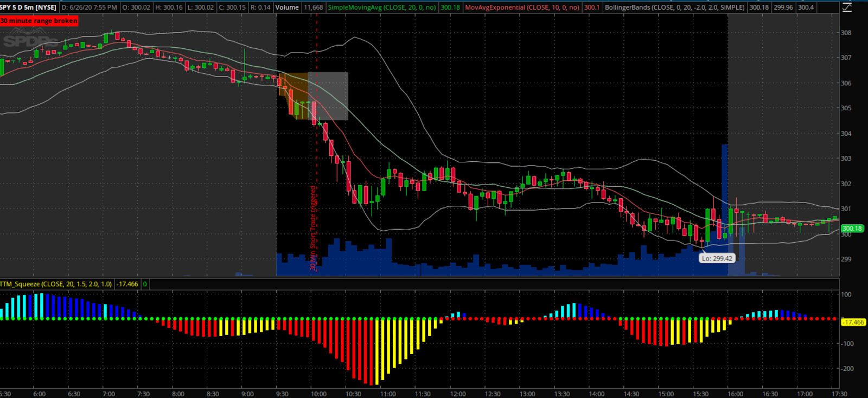This screenshot has width=868, height=398.
Task: Click the close price 'C: 300.15'
Action: point(232,8)
